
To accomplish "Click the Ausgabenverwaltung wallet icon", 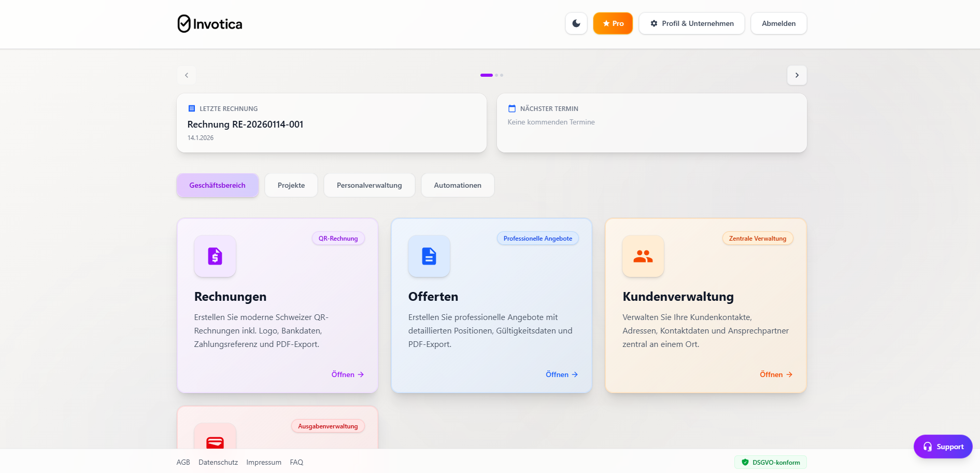I will tap(215, 443).
